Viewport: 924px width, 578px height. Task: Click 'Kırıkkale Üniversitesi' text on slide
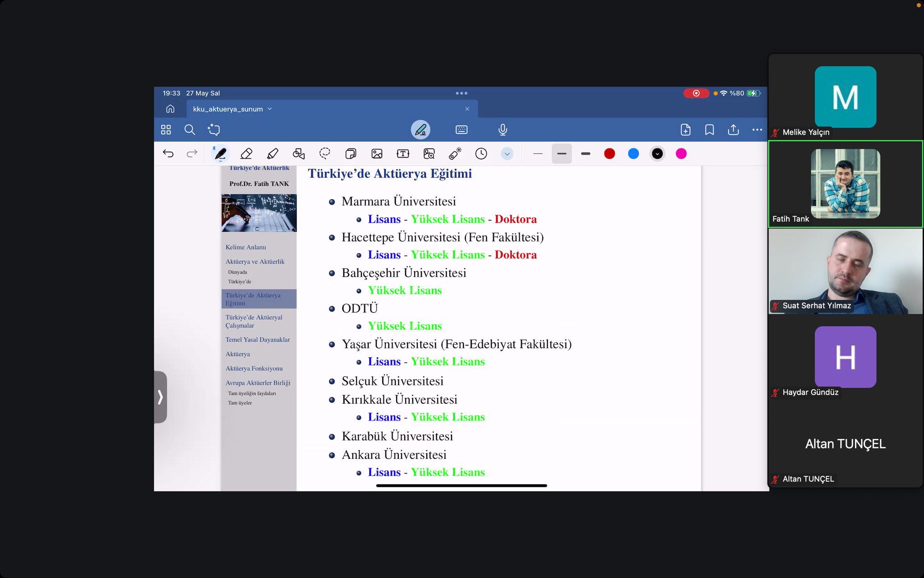pyautogui.click(x=399, y=399)
